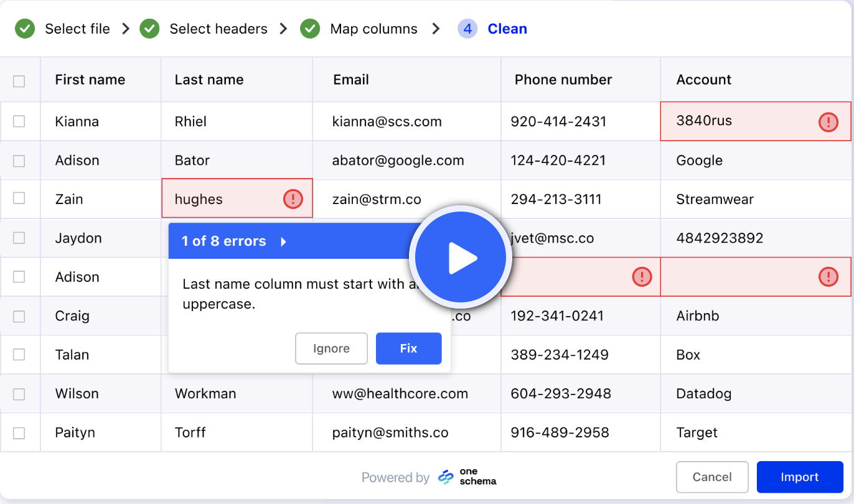The width and height of the screenshot is (854, 504).
Task: Check the checkbox for Kianna's row
Action: [19, 121]
